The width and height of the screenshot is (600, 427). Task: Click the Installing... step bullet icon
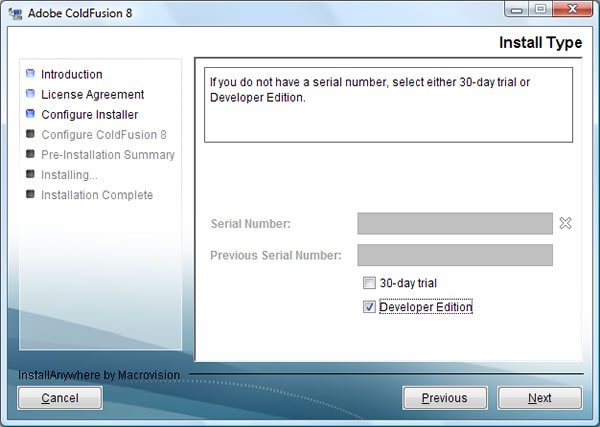[x=30, y=174]
